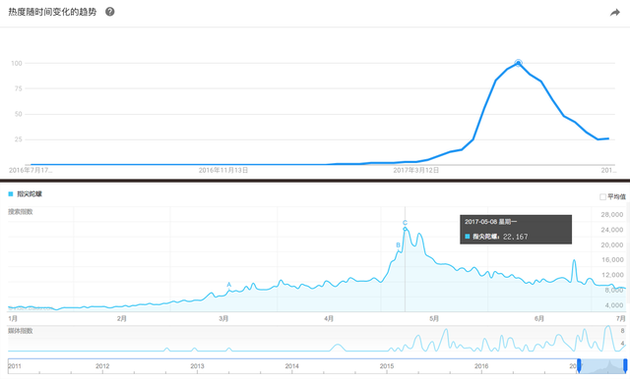The width and height of the screenshot is (630, 379).
Task: Click the 2016年11月13日 date label
Action: [x=223, y=170]
